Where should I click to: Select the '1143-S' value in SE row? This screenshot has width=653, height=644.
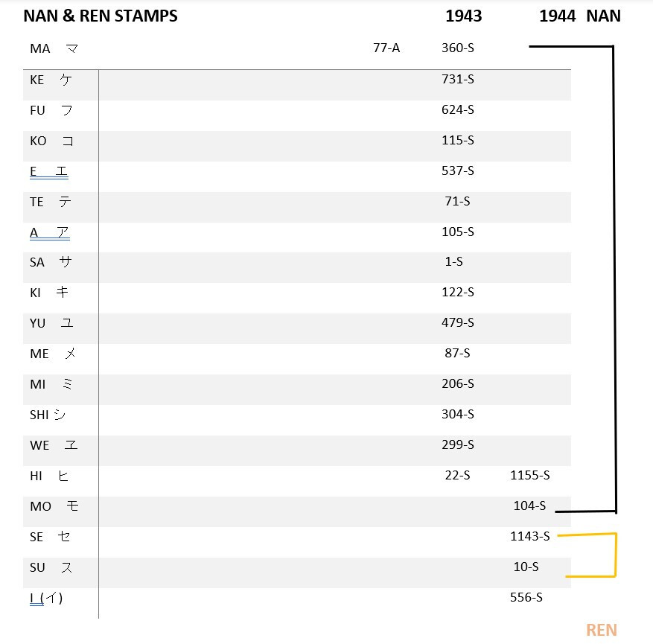pos(529,536)
